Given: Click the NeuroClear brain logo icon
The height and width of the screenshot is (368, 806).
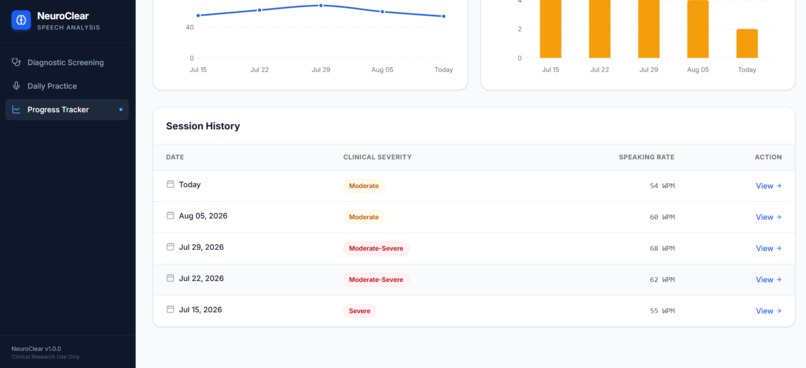Looking at the screenshot, I should coord(21,21).
